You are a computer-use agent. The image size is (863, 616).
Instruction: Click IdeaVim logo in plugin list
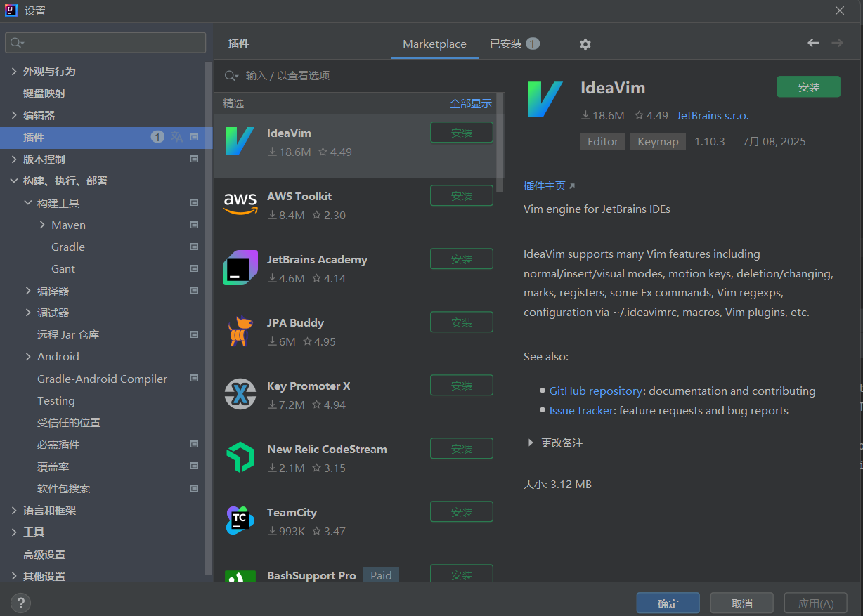click(240, 142)
